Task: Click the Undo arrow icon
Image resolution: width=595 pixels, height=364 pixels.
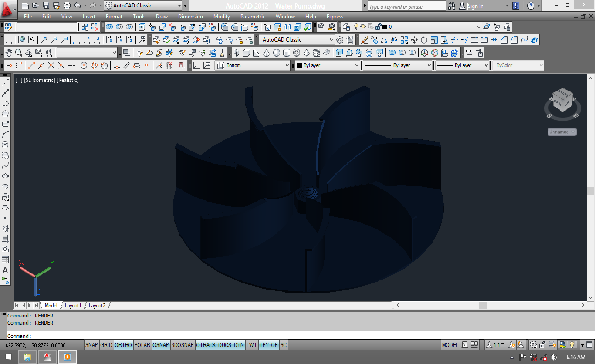Action: tap(78, 6)
